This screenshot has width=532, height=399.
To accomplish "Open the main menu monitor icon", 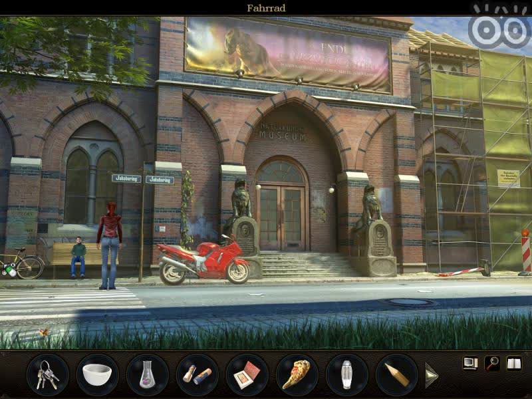I will (470, 363).
